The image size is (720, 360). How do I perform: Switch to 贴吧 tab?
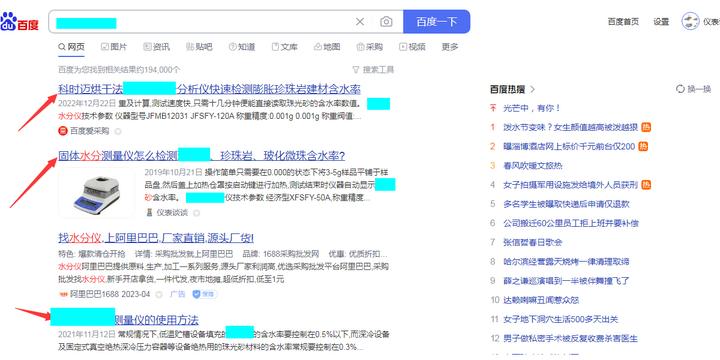click(199, 47)
